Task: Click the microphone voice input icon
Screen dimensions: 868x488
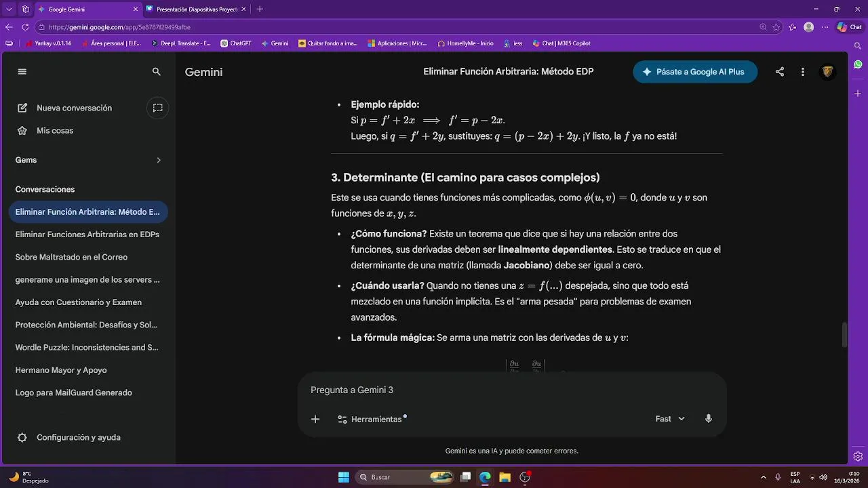Action: coord(709,419)
